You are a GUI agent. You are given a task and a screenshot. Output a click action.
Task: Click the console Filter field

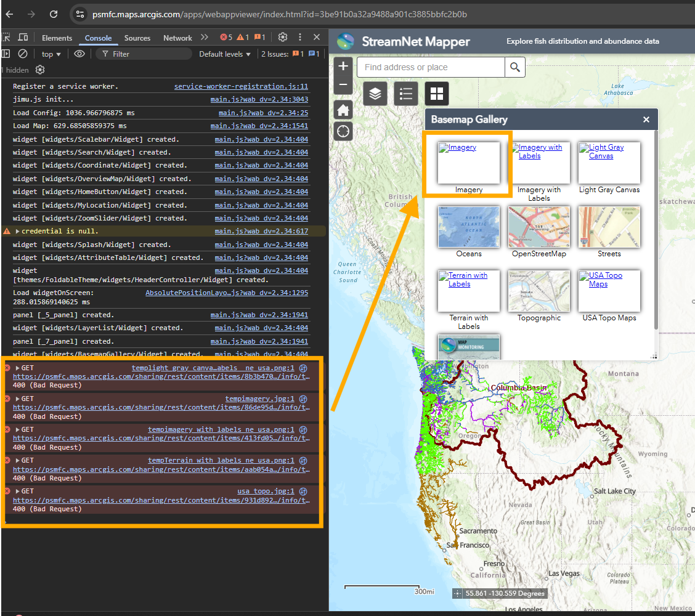pos(144,54)
